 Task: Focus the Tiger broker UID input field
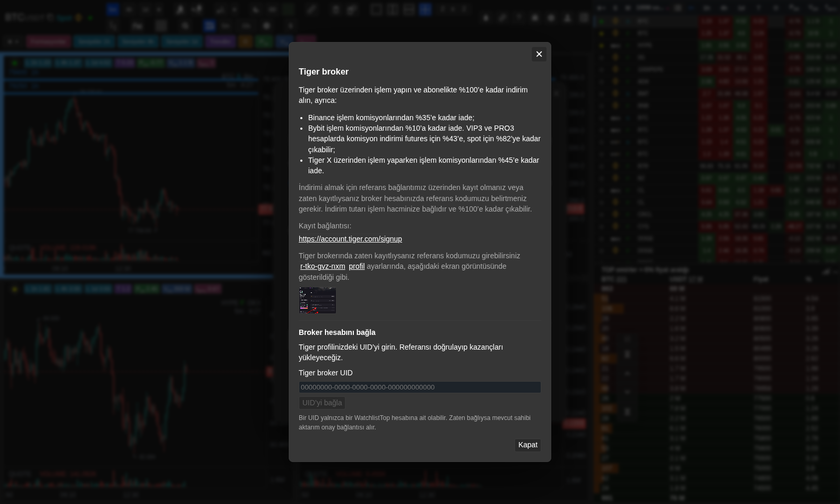click(419, 387)
